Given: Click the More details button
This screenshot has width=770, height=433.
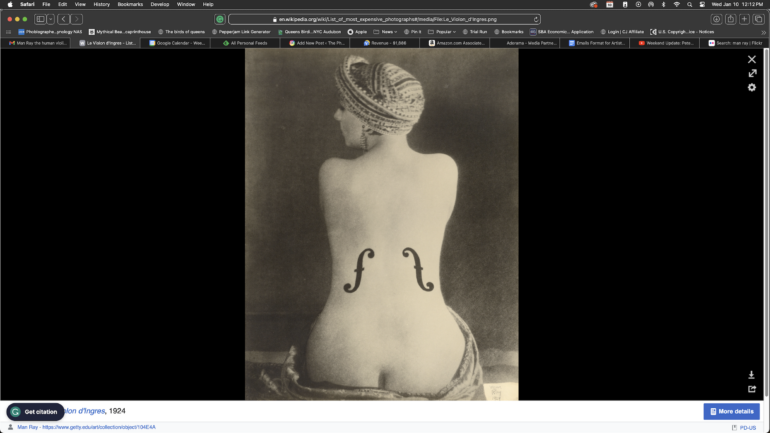Looking at the screenshot, I should coord(731,411).
